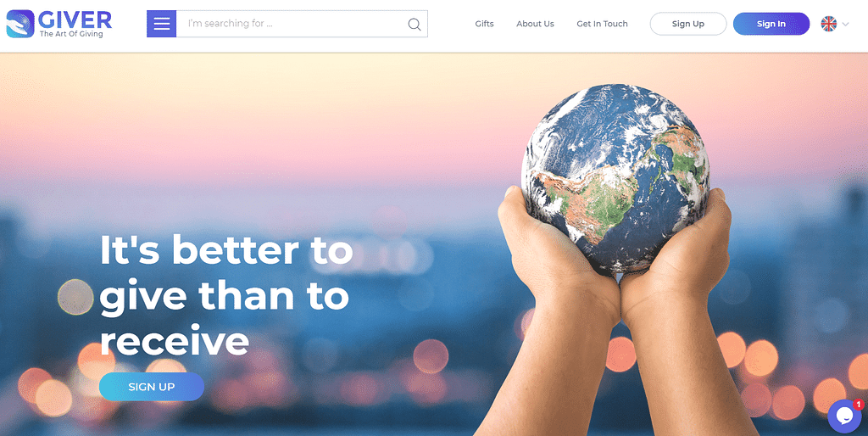Expand the language selector chevron

[845, 24]
